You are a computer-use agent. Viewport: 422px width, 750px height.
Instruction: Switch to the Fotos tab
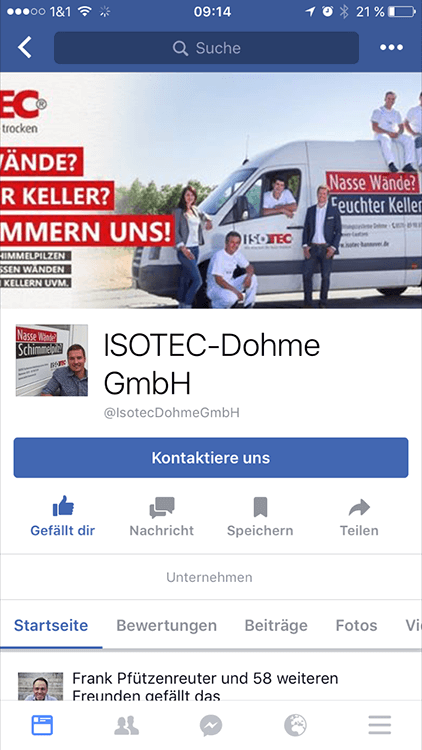tap(356, 625)
